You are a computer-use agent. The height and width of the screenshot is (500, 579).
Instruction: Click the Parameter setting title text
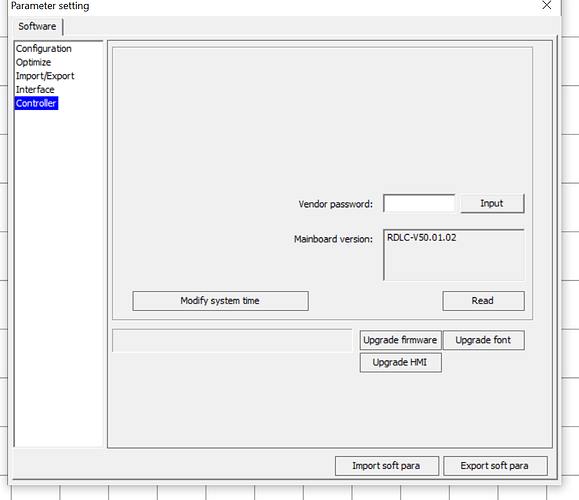[x=50, y=6]
